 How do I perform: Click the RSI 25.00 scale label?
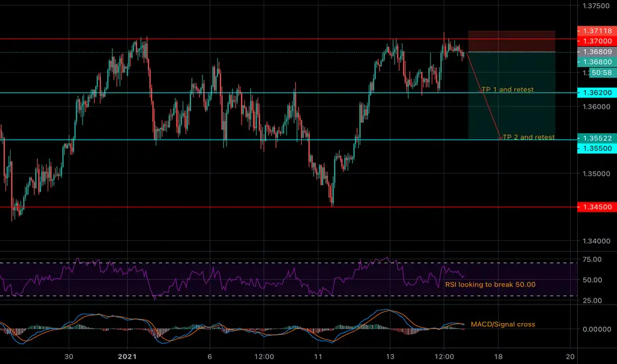tap(593, 300)
